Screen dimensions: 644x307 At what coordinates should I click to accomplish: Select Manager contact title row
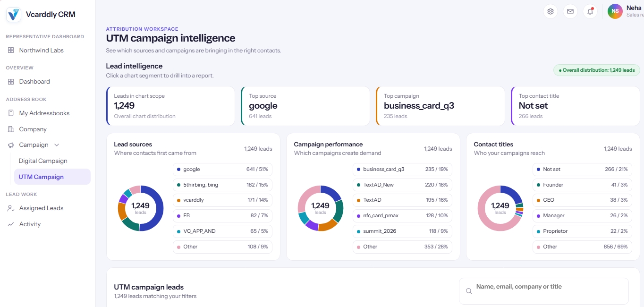[x=582, y=216]
